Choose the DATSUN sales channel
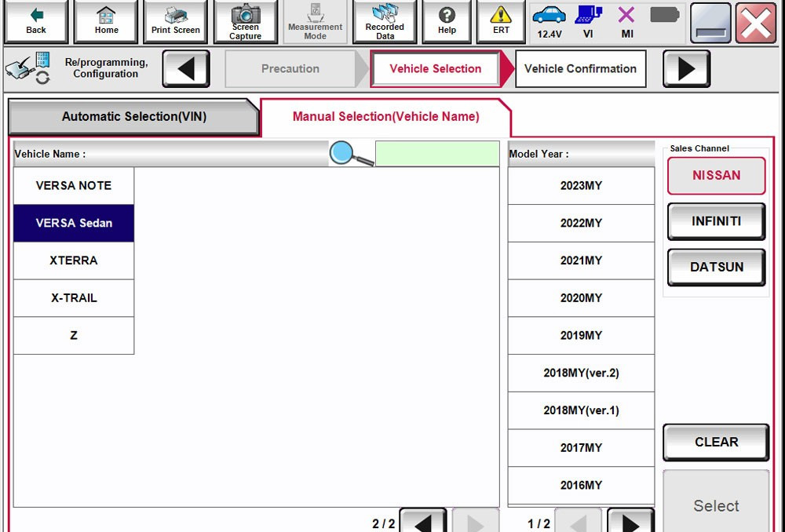This screenshot has height=532, width=785. (716, 267)
